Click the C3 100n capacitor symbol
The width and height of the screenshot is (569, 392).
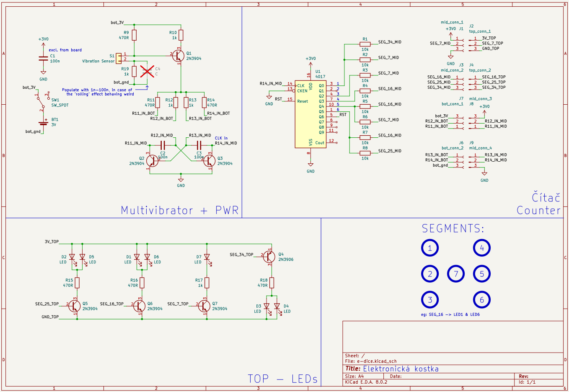coord(199,145)
